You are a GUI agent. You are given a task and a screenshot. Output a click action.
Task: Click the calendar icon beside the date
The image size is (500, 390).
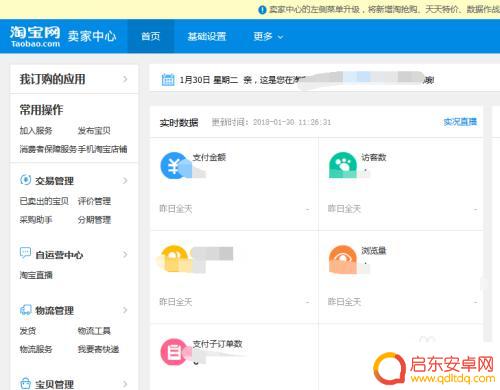coord(168,80)
